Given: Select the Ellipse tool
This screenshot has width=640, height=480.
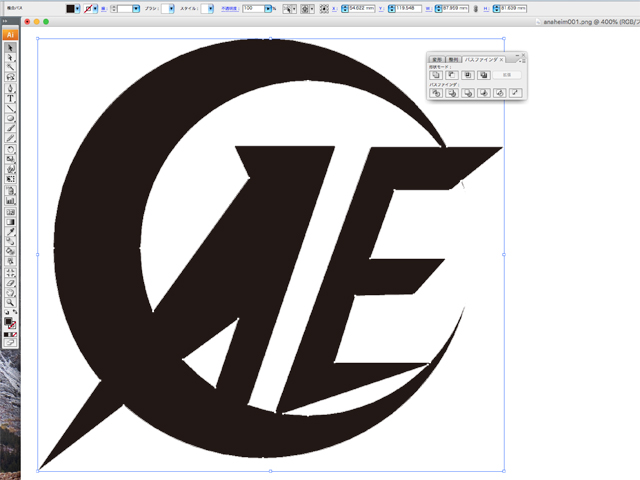Looking at the screenshot, I should pos(10,118).
